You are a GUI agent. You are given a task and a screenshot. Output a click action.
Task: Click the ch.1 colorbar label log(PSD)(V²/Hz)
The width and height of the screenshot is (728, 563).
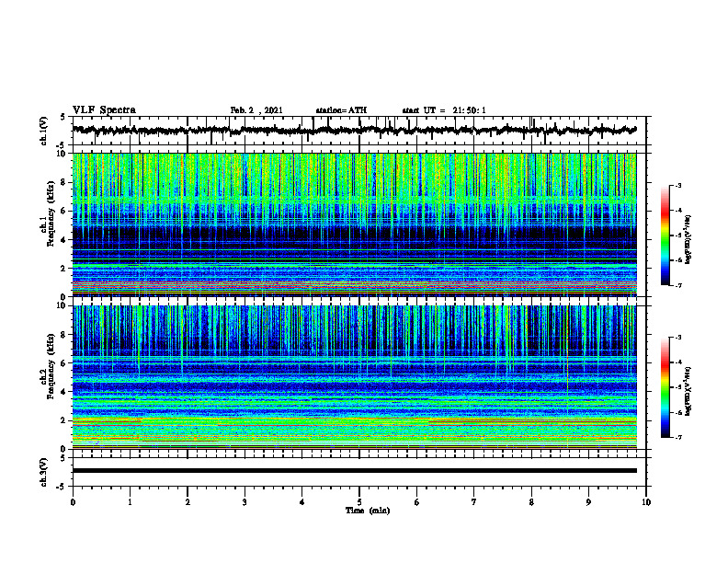tap(688, 239)
